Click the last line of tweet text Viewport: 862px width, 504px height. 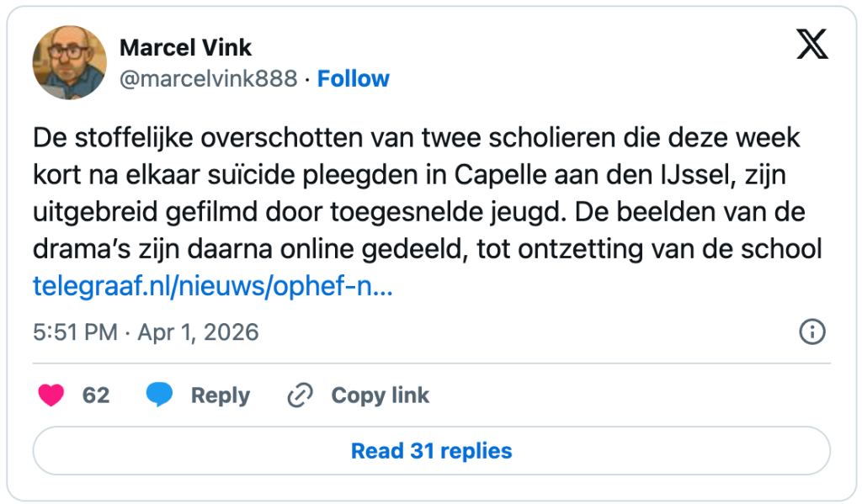click(x=427, y=249)
